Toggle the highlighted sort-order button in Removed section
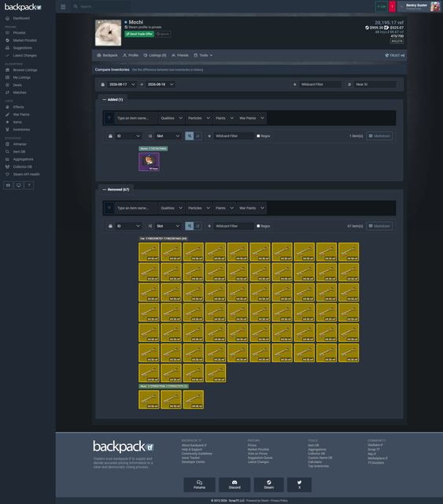This screenshot has height=504, width=443. (x=189, y=226)
